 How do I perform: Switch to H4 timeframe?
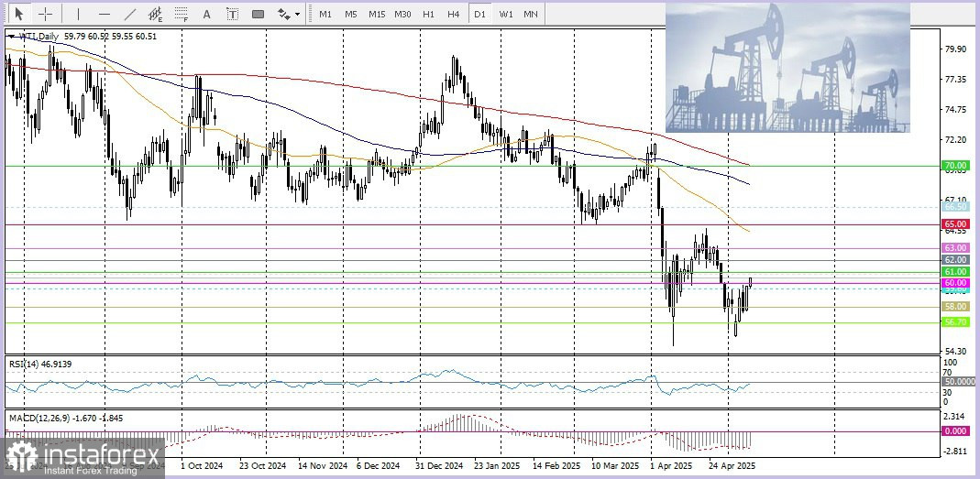pyautogui.click(x=454, y=13)
